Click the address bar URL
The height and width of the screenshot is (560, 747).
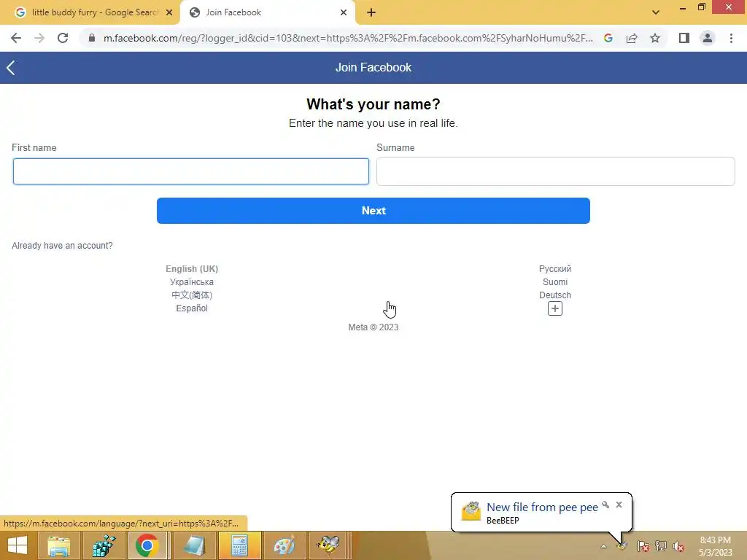coord(348,38)
